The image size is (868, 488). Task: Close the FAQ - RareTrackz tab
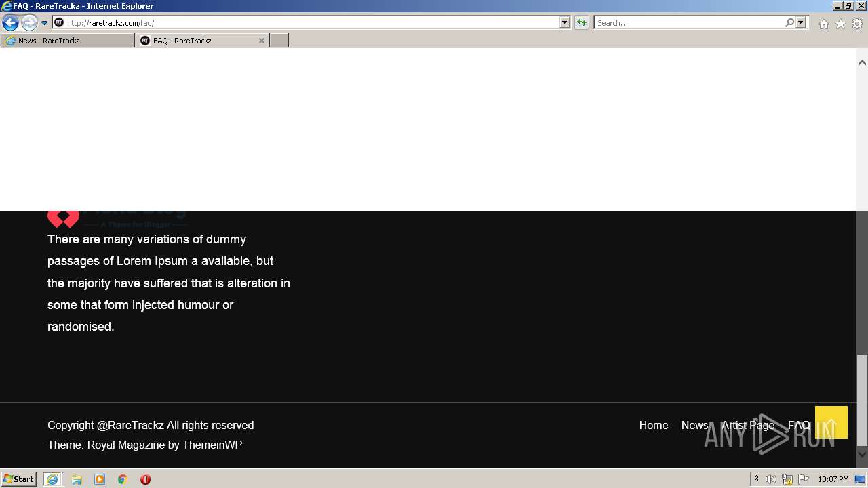coord(262,41)
